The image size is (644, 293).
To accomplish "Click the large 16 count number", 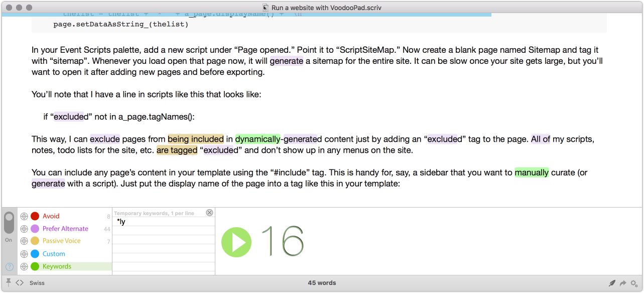I will click(283, 241).
